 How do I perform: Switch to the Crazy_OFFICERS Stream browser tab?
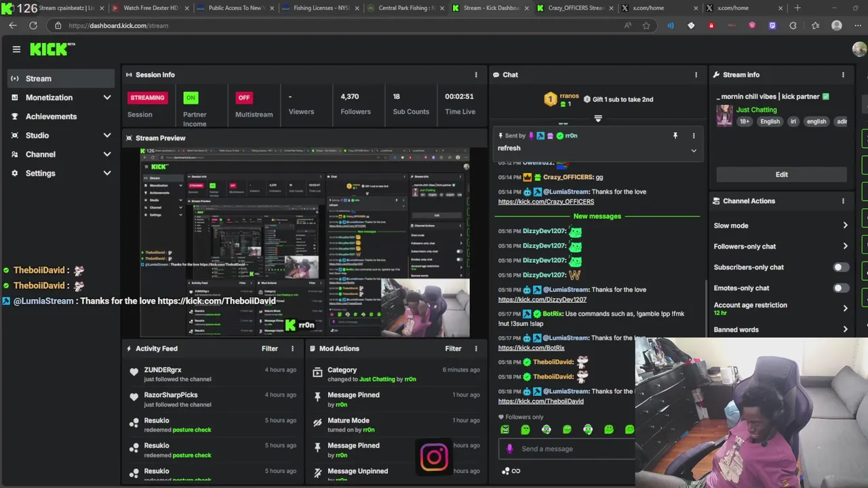[x=575, y=8]
